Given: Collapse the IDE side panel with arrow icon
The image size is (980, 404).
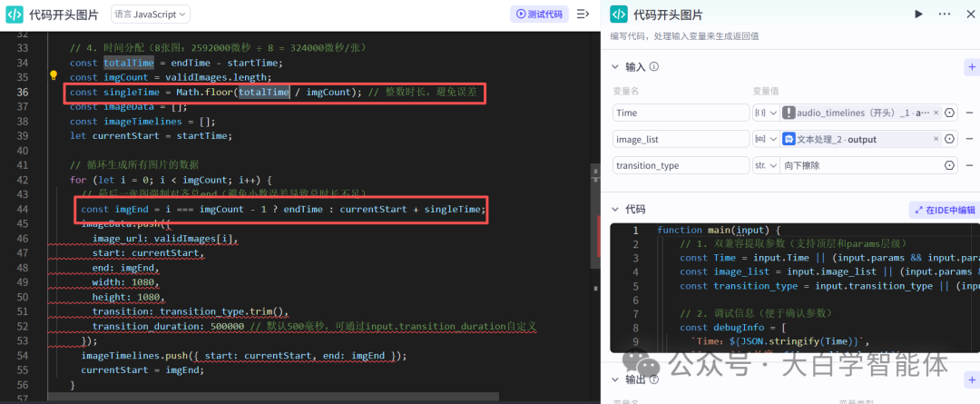Looking at the screenshot, I should click(x=583, y=14).
